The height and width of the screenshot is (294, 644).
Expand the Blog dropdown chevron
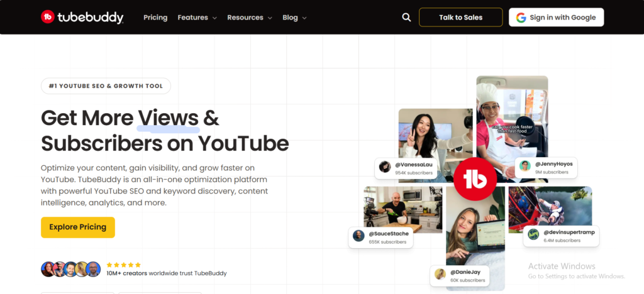click(304, 18)
